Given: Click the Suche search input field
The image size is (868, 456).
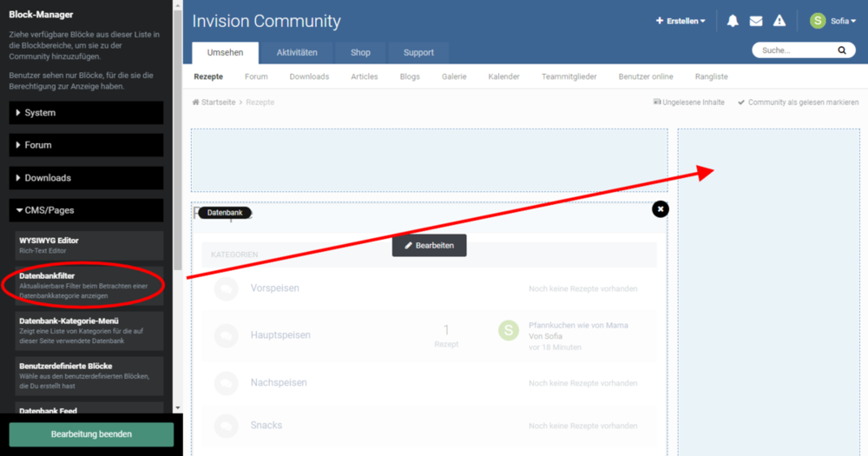Looking at the screenshot, I should 794,50.
